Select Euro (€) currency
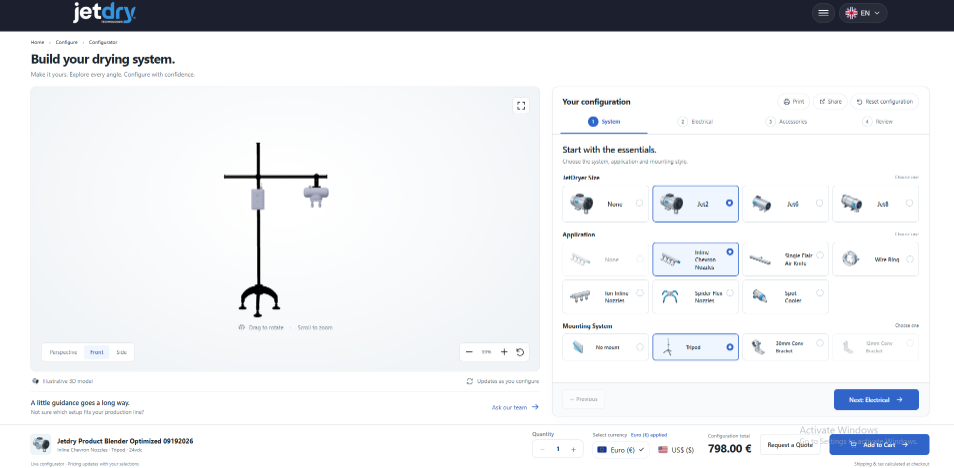 click(x=621, y=450)
